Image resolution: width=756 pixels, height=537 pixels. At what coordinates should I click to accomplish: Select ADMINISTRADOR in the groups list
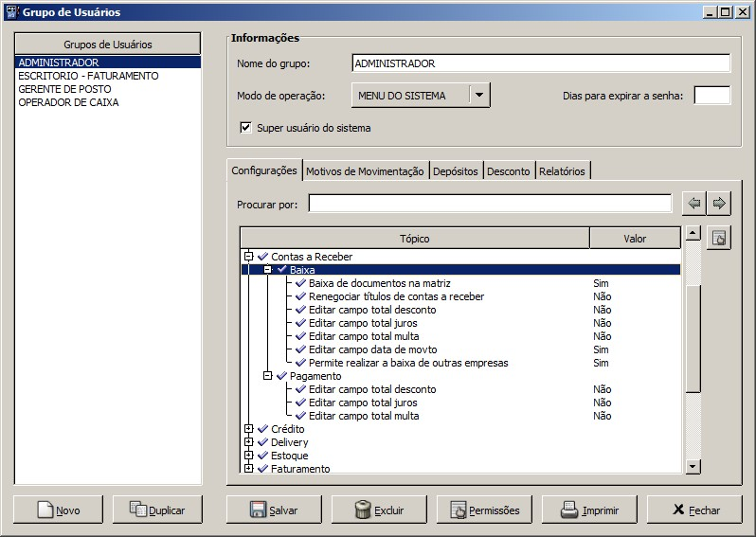[x=108, y=63]
